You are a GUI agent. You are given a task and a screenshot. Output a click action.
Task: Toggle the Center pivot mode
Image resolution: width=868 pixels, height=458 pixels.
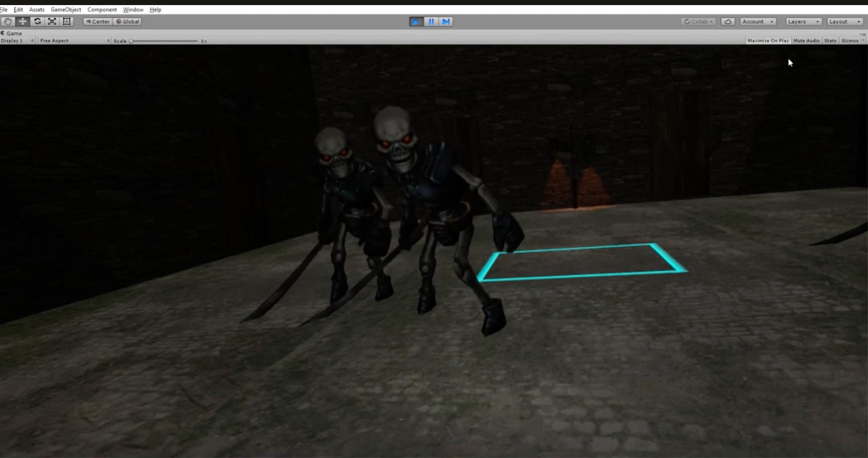point(98,22)
